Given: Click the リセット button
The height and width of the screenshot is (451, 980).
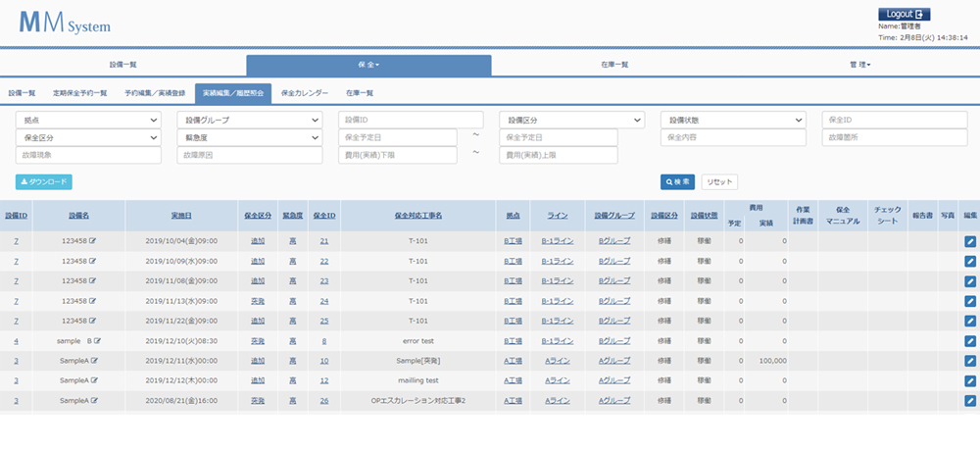Looking at the screenshot, I should [x=719, y=182].
